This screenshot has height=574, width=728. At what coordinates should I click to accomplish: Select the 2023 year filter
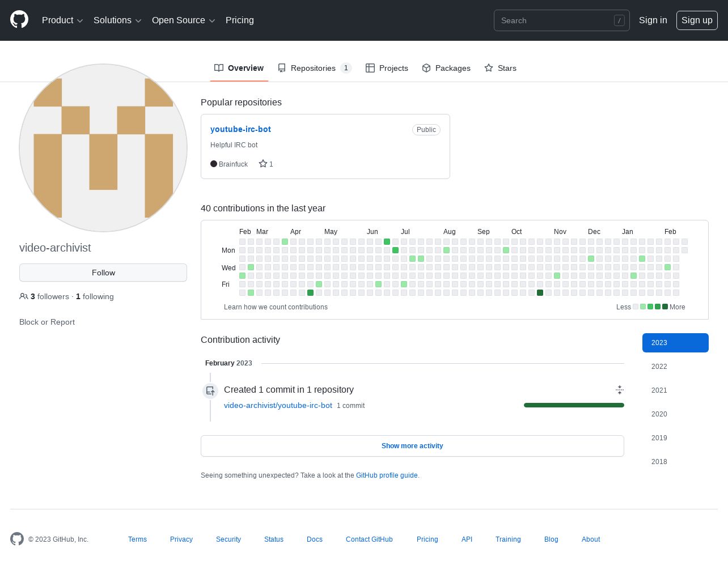pyautogui.click(x=675, y=343)
